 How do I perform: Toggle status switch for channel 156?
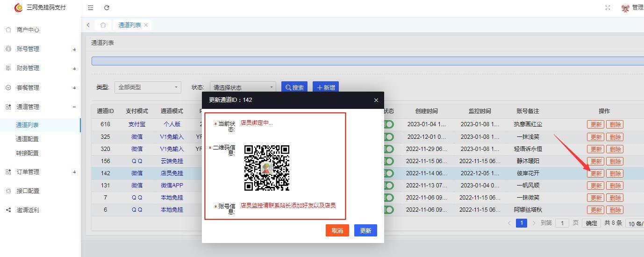point(389,161)
